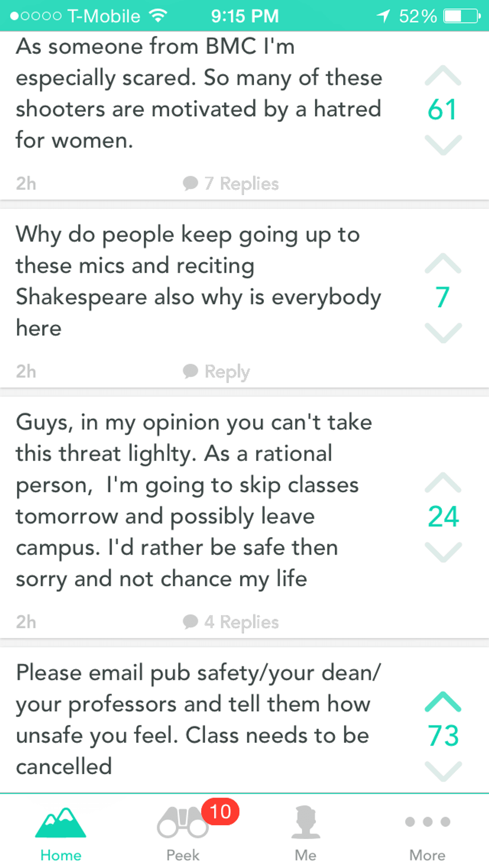Open the 7 Replies thread
The height and width of the screenshot is (868, 489).
click(231, 184)
